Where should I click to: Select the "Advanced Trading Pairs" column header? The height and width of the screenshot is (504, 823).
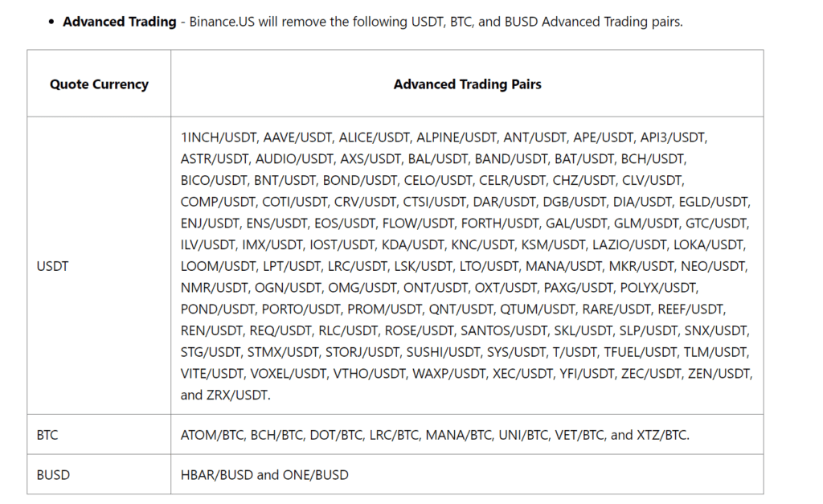(467, 84)
